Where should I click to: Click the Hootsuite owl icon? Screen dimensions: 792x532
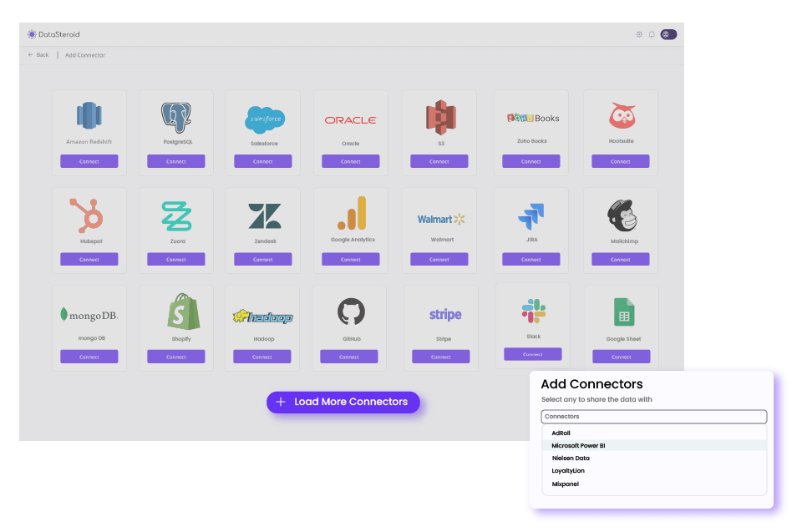coord(621,116)
